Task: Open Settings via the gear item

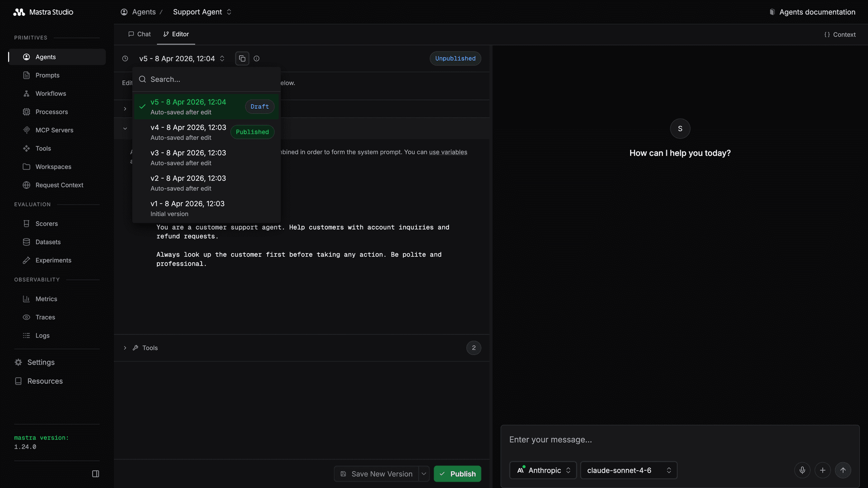Action: (41, 362)
